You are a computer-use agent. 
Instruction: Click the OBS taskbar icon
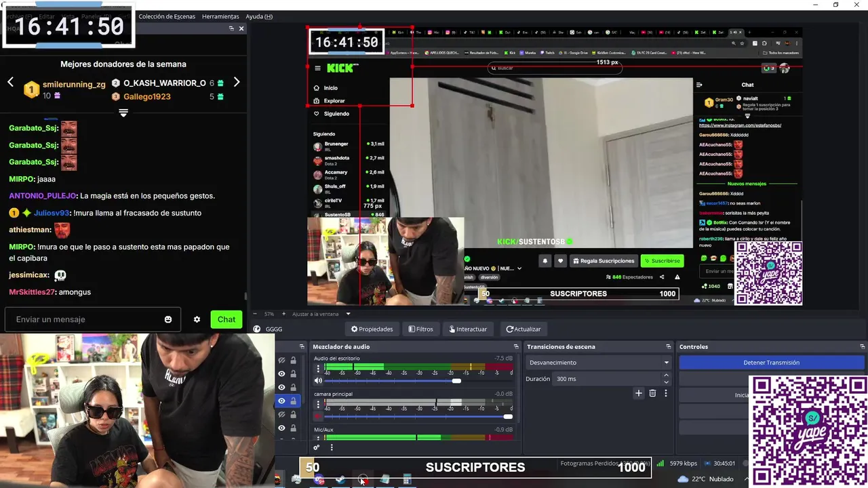click(363, 480)
